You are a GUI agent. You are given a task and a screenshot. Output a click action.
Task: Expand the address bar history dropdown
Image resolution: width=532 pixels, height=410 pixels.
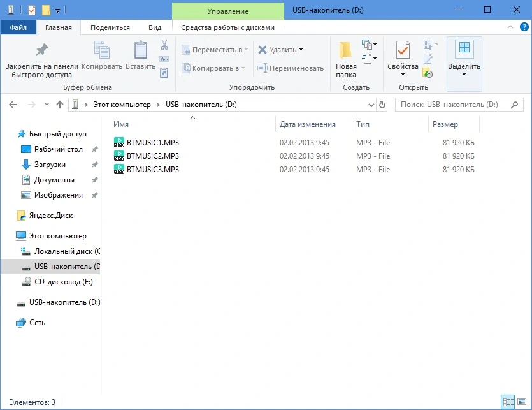click(x=371, y=105)
